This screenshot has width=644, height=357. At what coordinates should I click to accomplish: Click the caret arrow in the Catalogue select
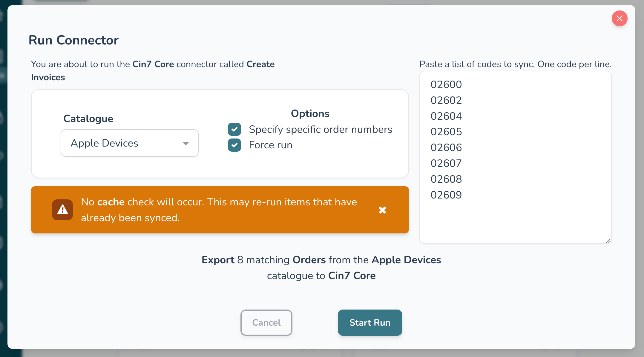[186, 143]
